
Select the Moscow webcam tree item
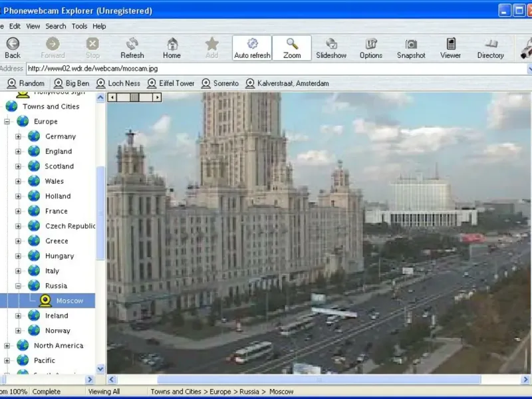tap(69, 301)
